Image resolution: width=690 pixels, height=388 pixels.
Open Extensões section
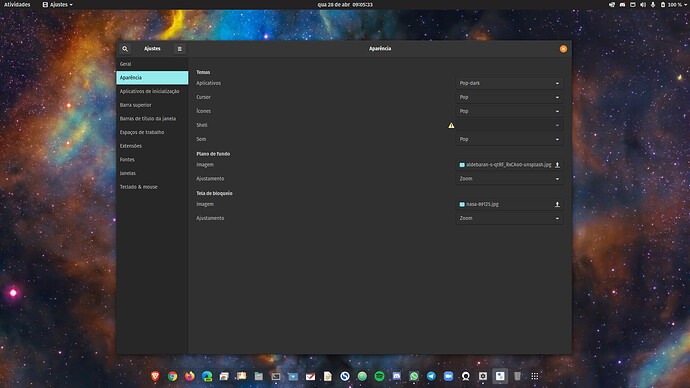(x=152, y=146)
